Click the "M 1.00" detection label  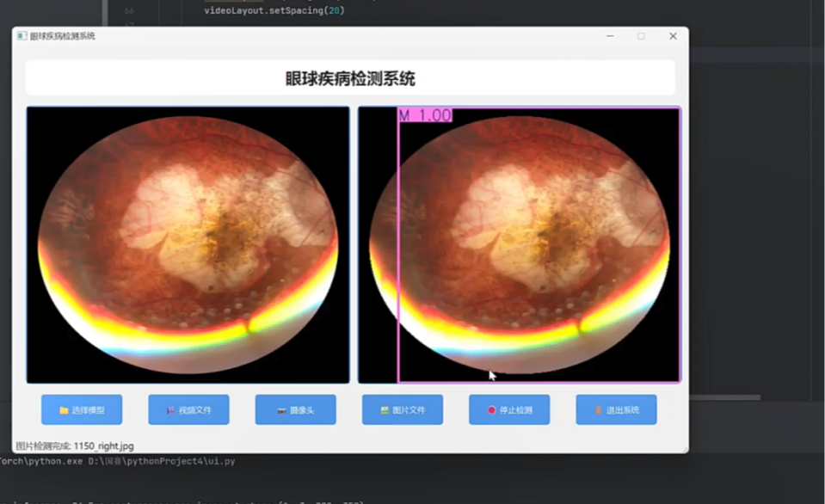(425, 115)
